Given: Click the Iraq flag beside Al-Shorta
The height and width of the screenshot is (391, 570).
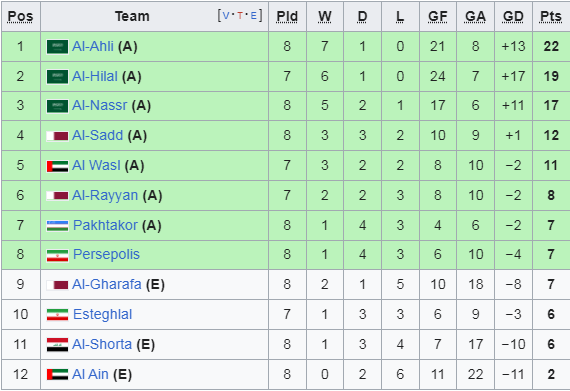Looking at the screenshot, I should [x=57, y=344].
